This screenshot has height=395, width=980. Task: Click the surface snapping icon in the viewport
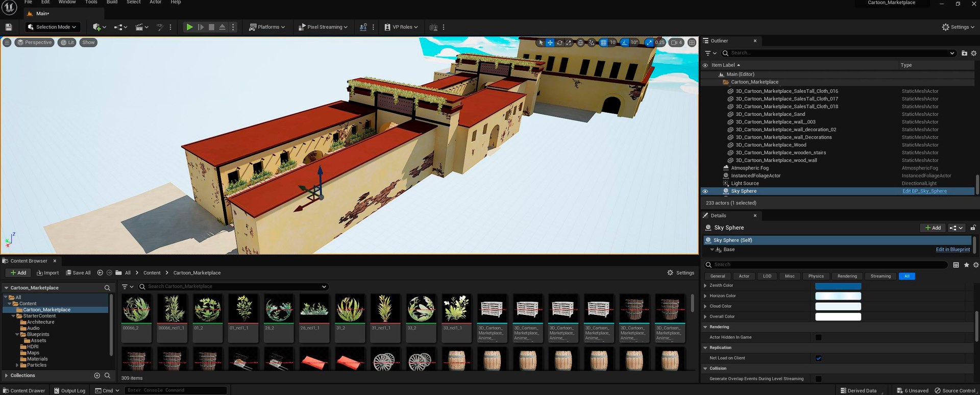(x=592, y=42)
